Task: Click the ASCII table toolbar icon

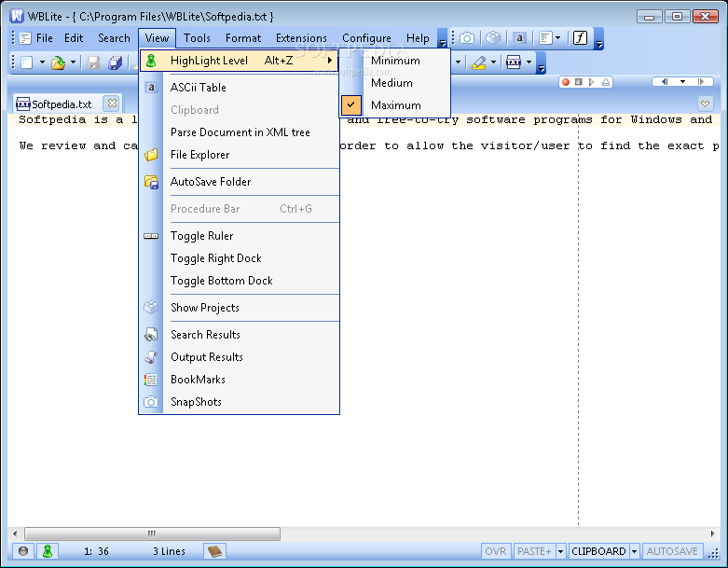Action: 519,38
